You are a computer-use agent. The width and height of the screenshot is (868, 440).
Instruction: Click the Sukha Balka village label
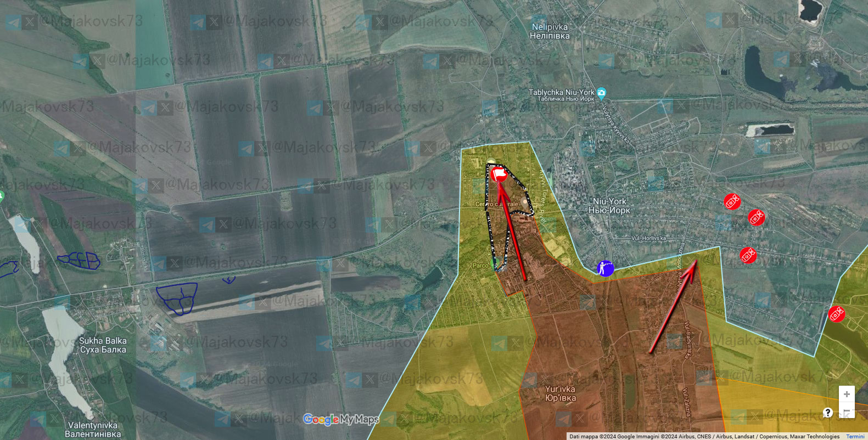(x=103, y=345)
